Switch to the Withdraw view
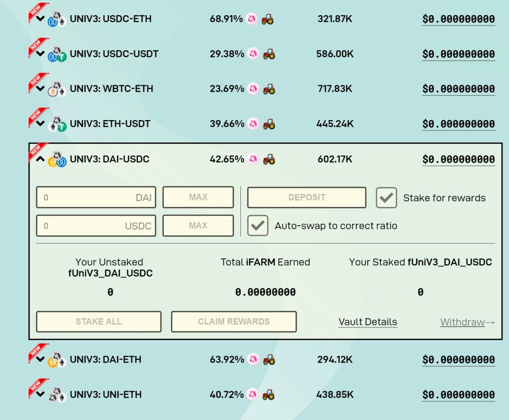The image size is (509, 420). (x=467, y=322)
